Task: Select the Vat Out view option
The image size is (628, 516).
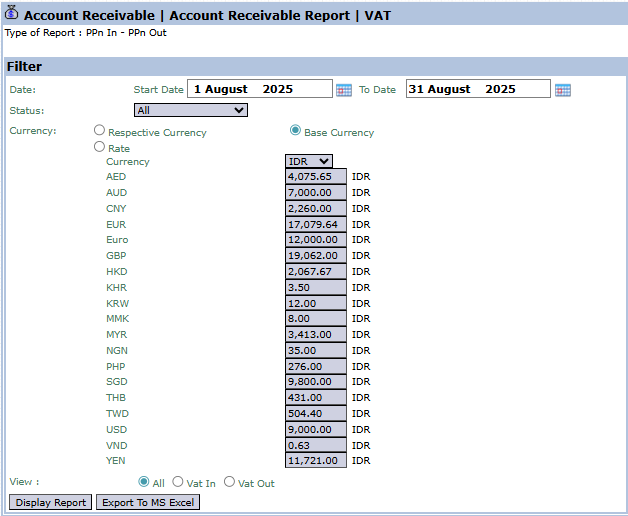Action: (x=229, y=481)
